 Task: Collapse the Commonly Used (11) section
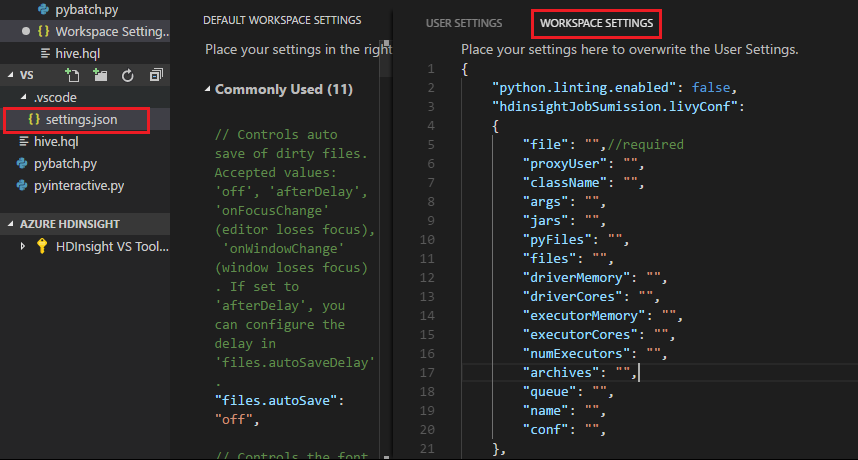(x=207, y=89)
